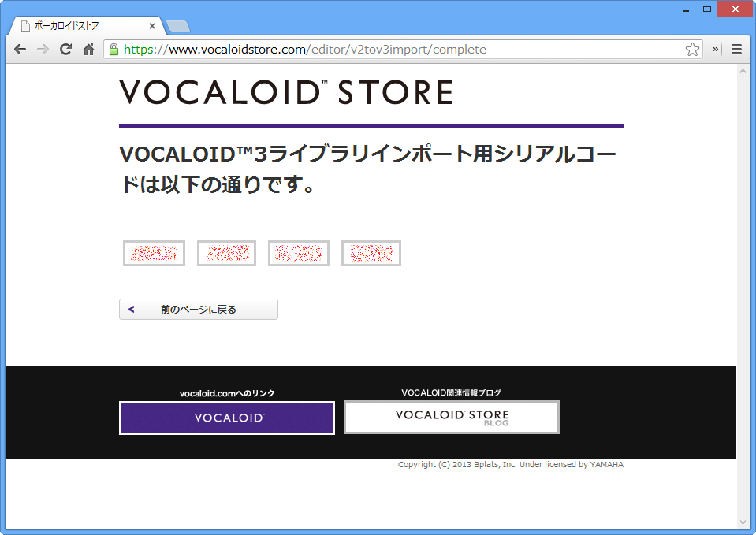The image size is (756, 535).
Task: Click the VOCALOID関連情報ブログ label
Action: coord(451,393)
